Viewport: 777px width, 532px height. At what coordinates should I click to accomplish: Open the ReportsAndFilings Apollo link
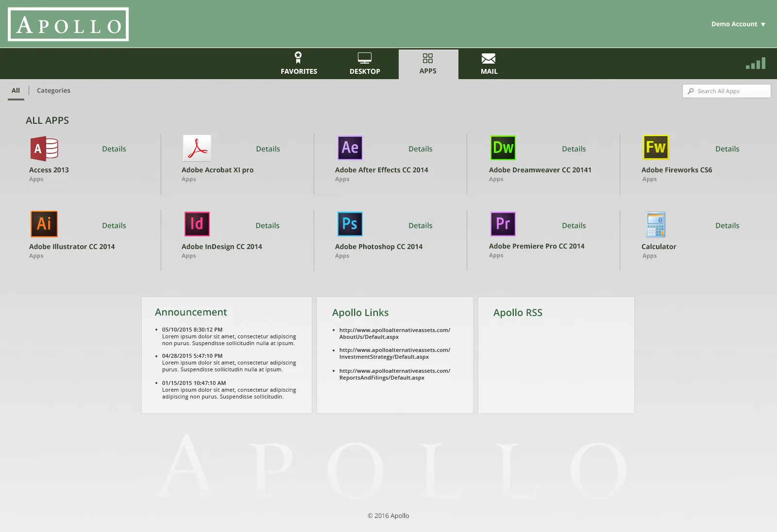(x=395, y=374)
